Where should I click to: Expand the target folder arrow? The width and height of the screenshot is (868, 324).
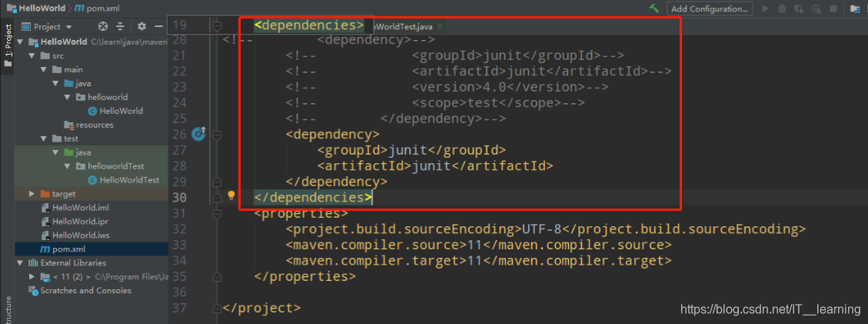pos(32,195)
